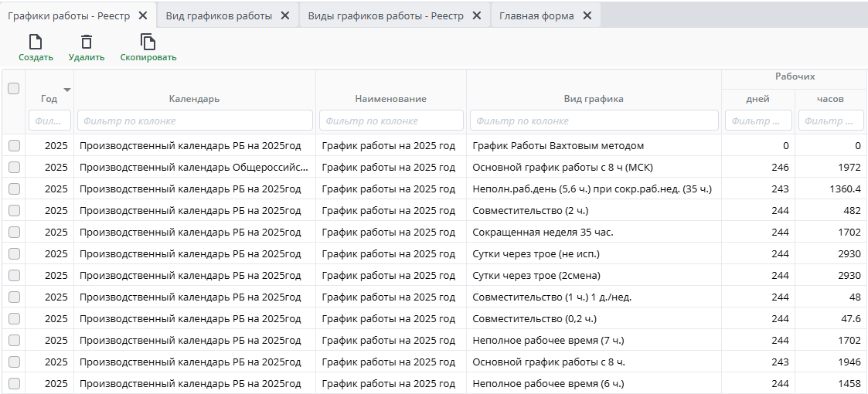868x394 pixels.
Task: Check the Совместительство (1 ч.) 1 д./нед. row
Action: pyautogui.click(x=14, y=297)
